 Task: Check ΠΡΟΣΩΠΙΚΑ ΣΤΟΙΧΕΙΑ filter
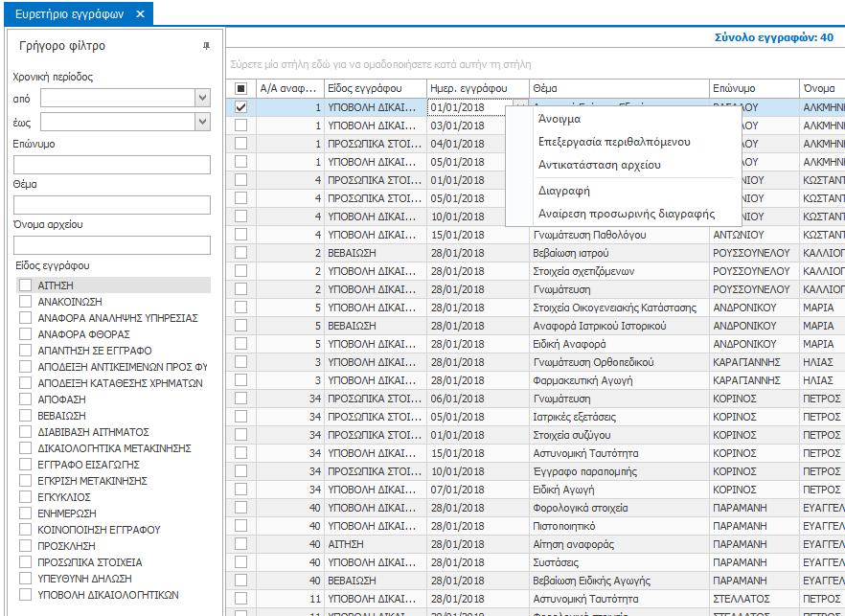tap(25, 562)
